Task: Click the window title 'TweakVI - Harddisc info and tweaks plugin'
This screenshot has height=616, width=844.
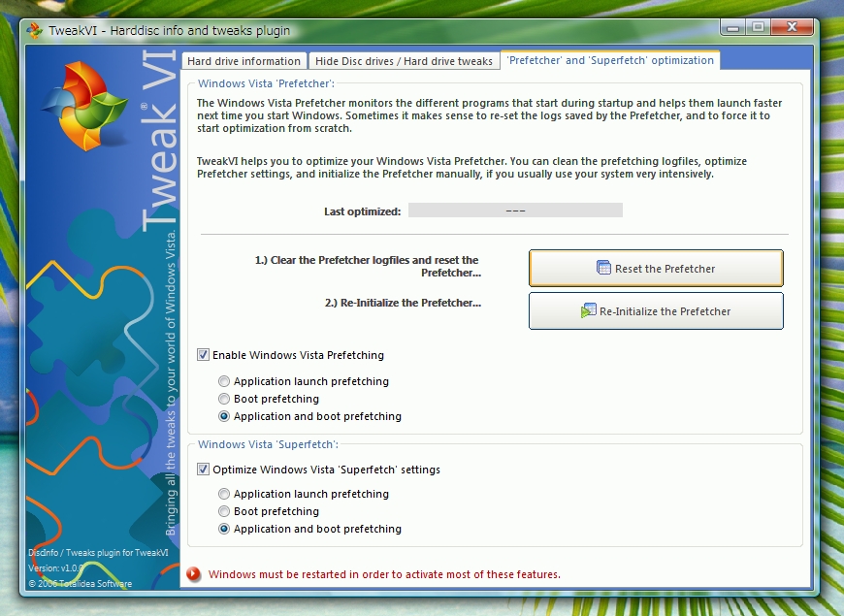Action: tap(169, 31)
